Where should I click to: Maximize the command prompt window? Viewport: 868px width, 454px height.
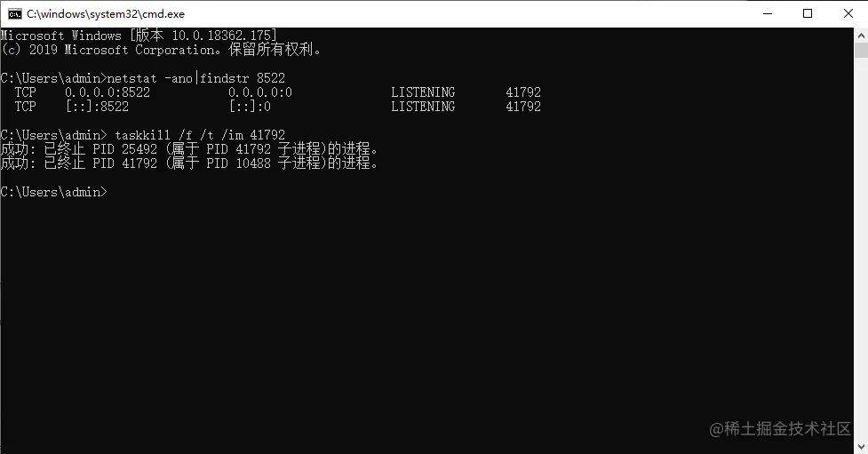click(x=808, y=14)
